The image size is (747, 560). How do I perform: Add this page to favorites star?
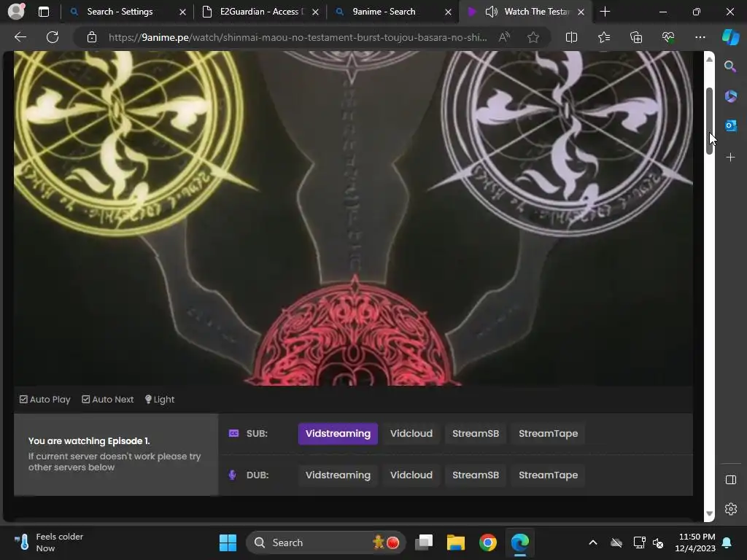coord(533,37)
